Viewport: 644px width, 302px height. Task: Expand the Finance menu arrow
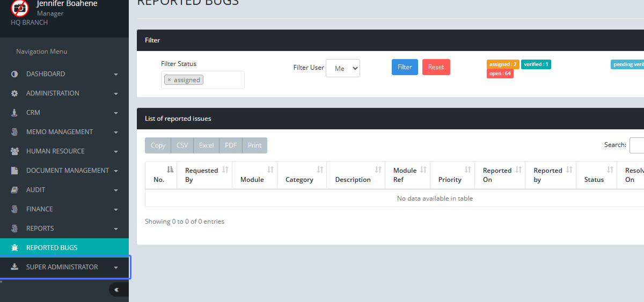coord(116,210)
